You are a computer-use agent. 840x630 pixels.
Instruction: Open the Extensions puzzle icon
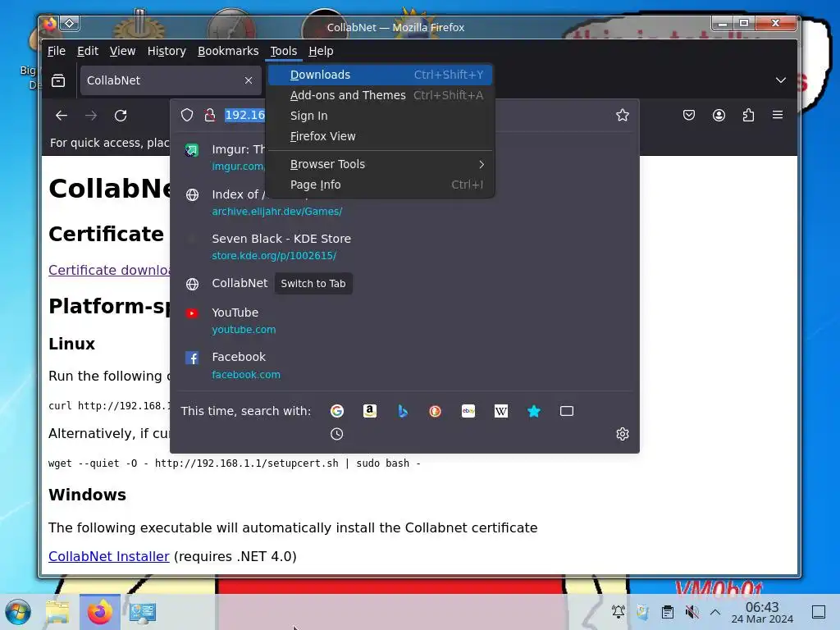click(748, 115)
